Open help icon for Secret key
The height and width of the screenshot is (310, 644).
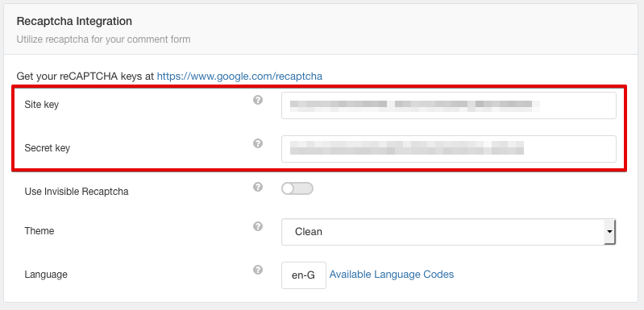(257, 143)
